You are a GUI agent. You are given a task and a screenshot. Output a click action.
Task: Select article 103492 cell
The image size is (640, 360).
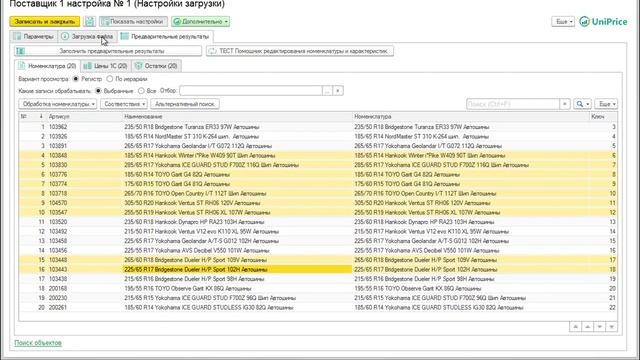[x=84, y=231]
